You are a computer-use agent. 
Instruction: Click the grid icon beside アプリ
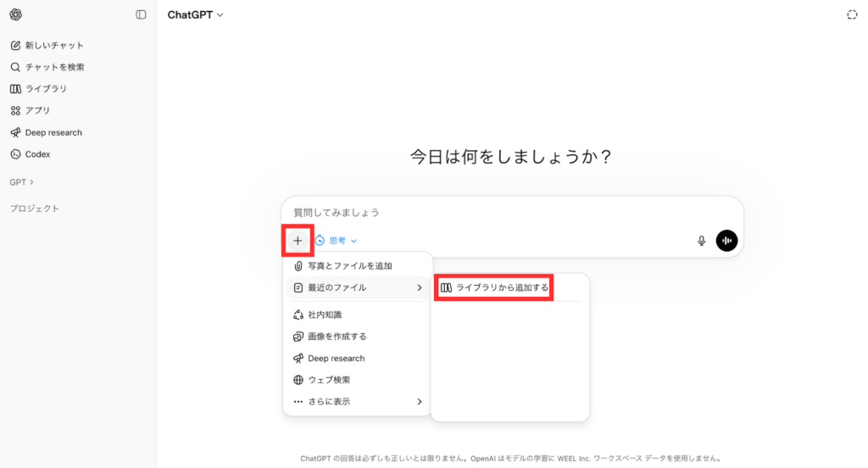coord(15,111)
